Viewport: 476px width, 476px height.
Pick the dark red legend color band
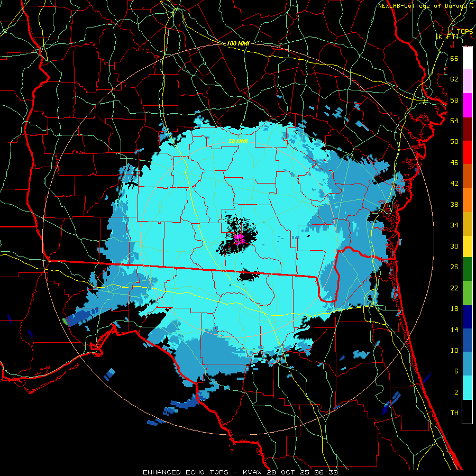tap(467, 129)
